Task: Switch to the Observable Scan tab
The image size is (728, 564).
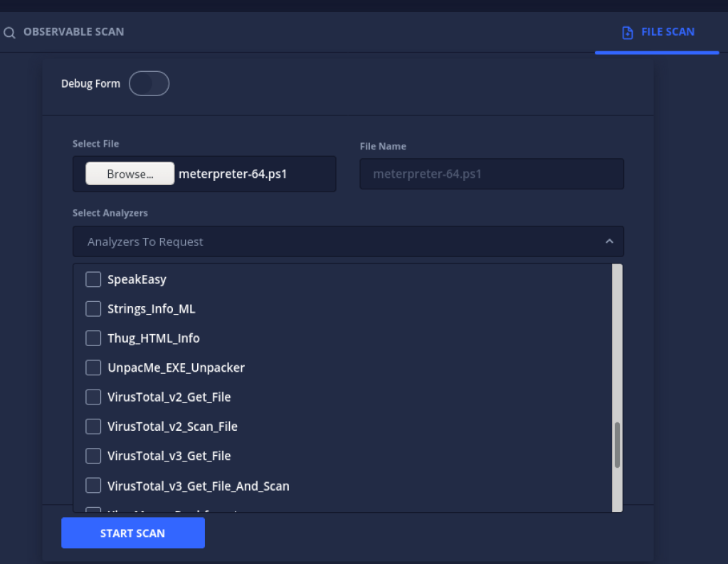Action: coord(73,32)
